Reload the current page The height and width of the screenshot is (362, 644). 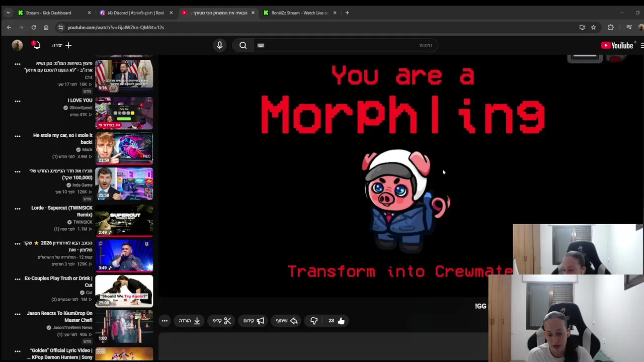point(34,27)
